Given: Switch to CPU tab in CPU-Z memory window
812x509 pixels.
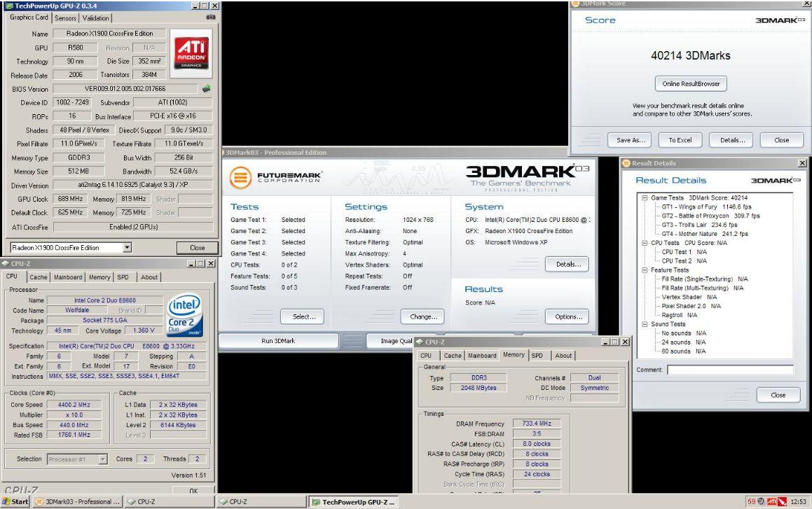Looking at the screenshot, I should (426, 356).
